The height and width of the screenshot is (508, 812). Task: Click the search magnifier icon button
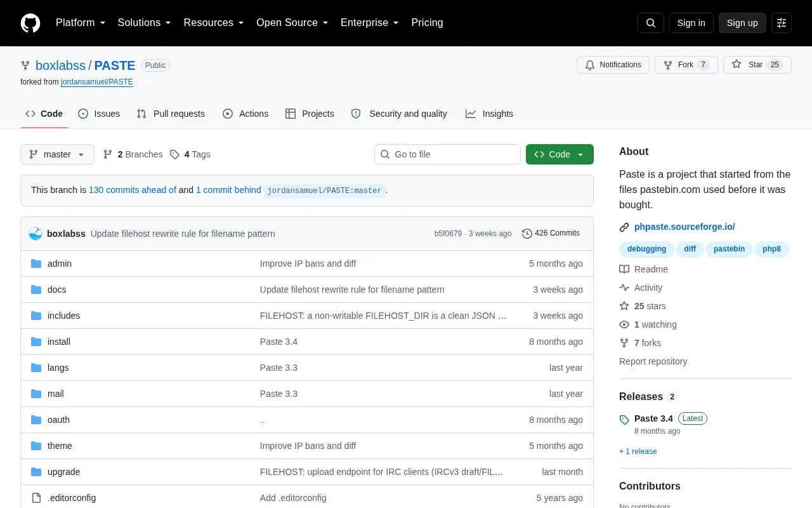[x=651, y=23]
